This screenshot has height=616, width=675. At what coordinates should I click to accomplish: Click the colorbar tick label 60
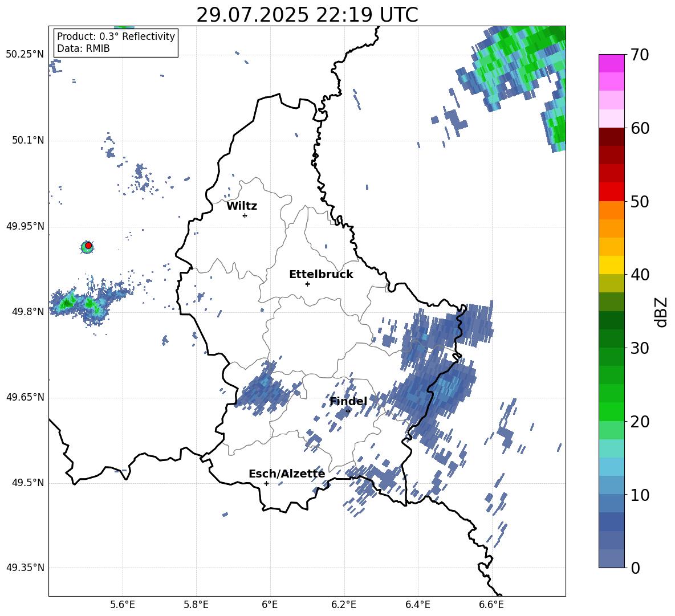(x=640, y=128)
